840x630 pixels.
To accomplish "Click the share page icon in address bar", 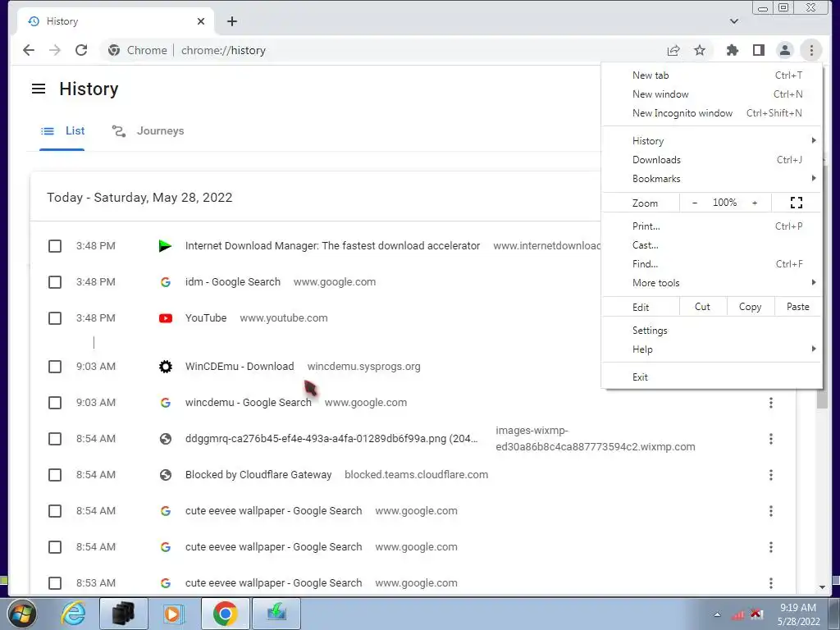I will [673, 50].
